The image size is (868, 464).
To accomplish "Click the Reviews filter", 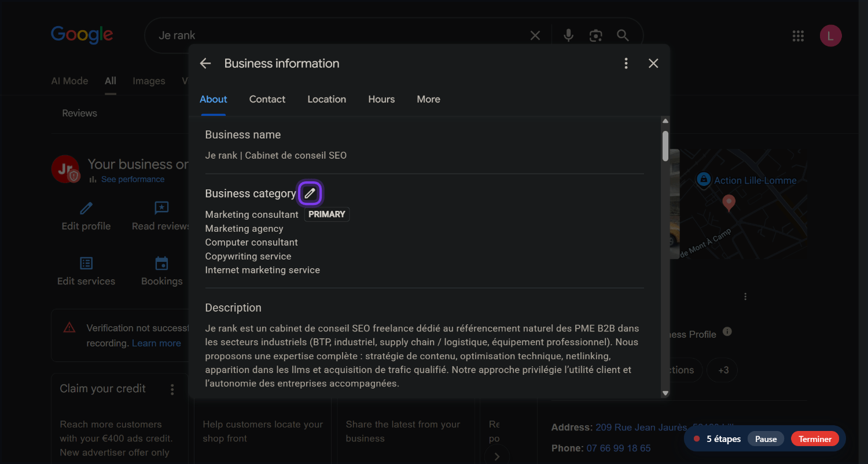I will [80, 113].
